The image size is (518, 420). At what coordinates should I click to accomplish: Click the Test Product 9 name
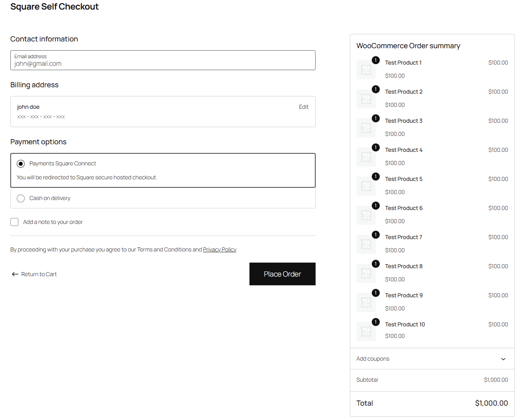click(404, 295)
